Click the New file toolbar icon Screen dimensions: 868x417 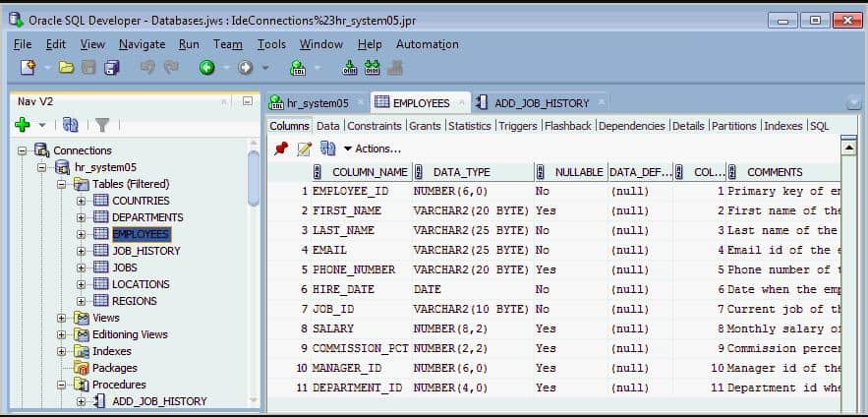coord(29,68)
